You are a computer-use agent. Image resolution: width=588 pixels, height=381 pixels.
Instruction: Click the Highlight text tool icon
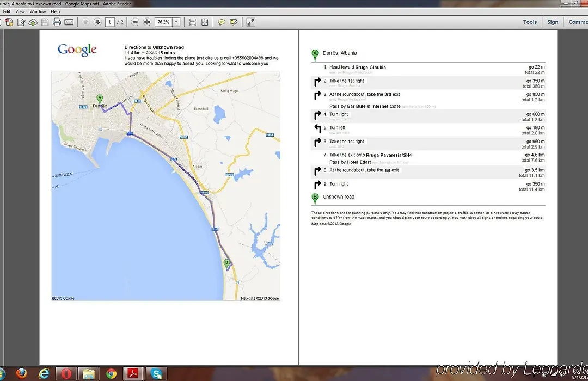[234, 22]
